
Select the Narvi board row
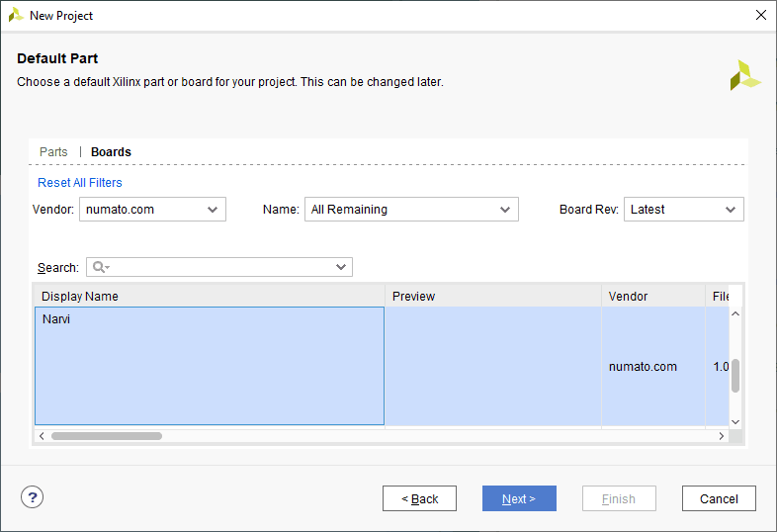pyautogui.click(x=209, y=366)
